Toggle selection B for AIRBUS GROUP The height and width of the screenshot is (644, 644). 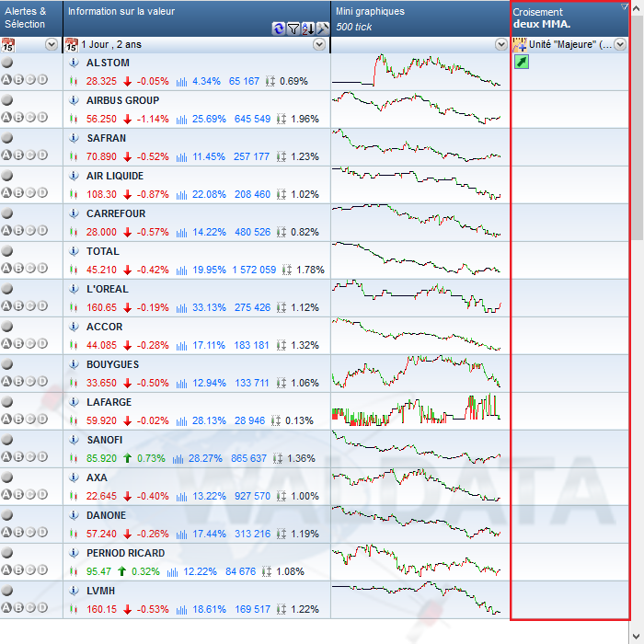click(x=18, y=118)
